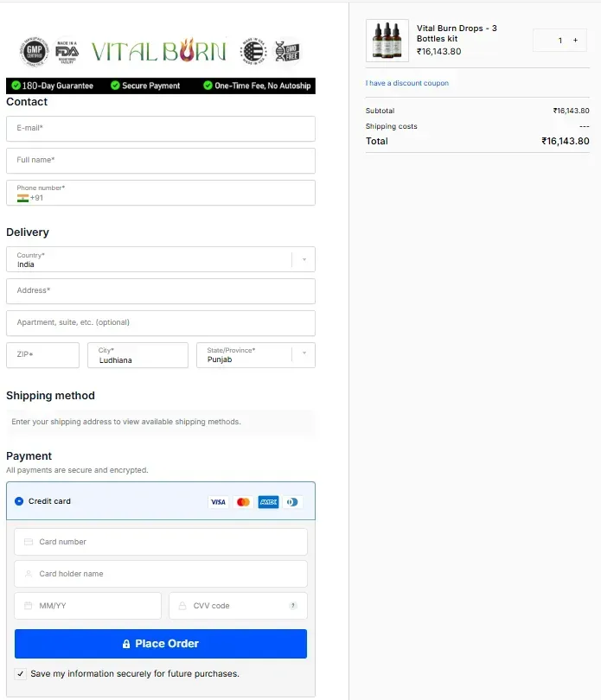Focus the E-mail input field
Viewport: 601px width, 700px height.
(x=161, y=129)
